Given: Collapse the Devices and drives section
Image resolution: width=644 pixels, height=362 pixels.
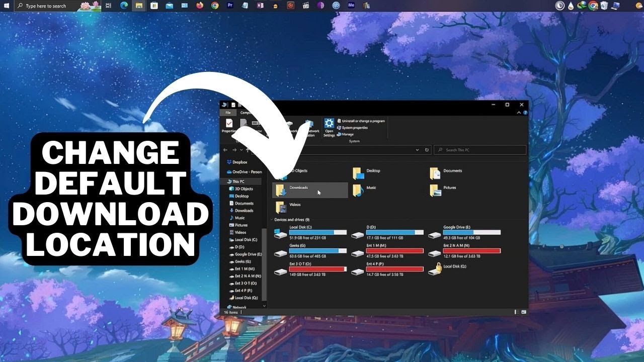Looking at the screenshot, I should coord(272,220).
